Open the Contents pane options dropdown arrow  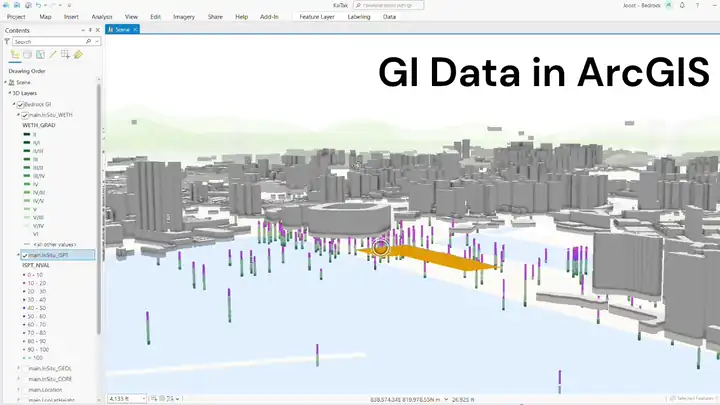pos(83,30)
